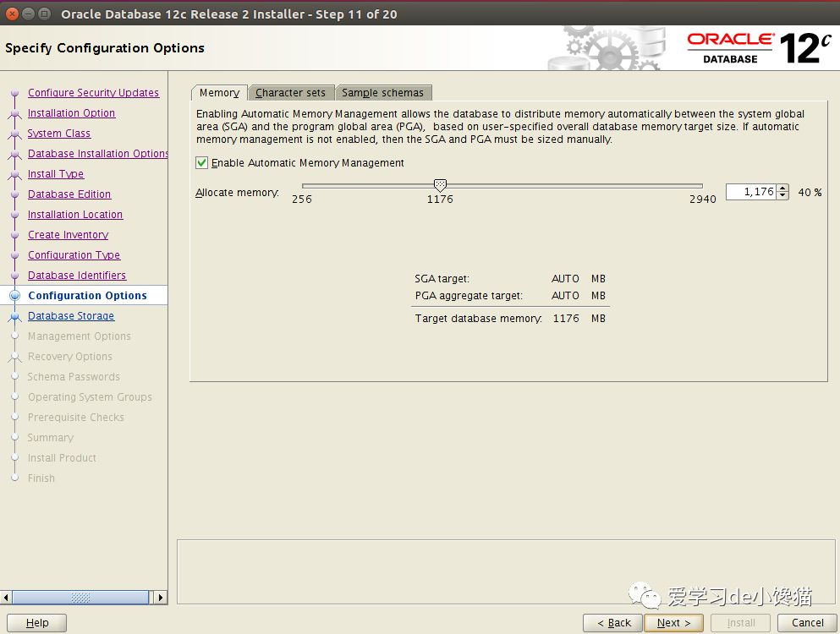The image size is (840, 634).
Task: Click the disabled Summary step
Action: click(x=51, y=438)
